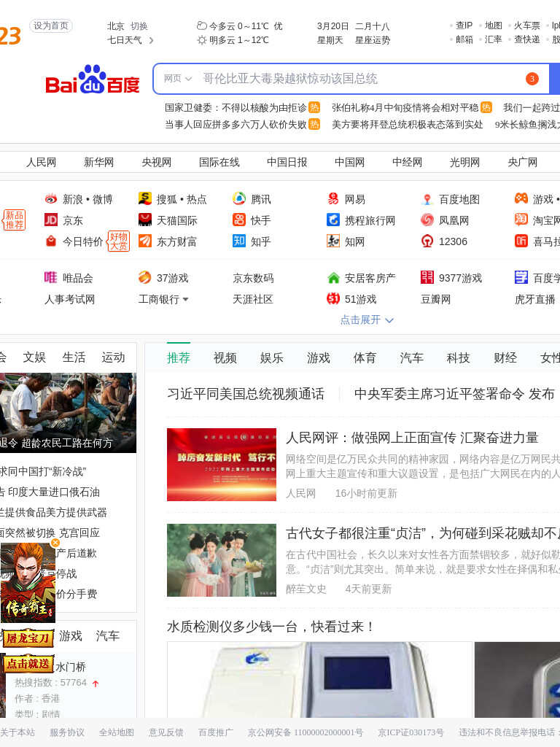The width and height of the screenshot is (560, 747).
Task: Click the Vipshop 唯 icon
Action: (x=51, y=277)
